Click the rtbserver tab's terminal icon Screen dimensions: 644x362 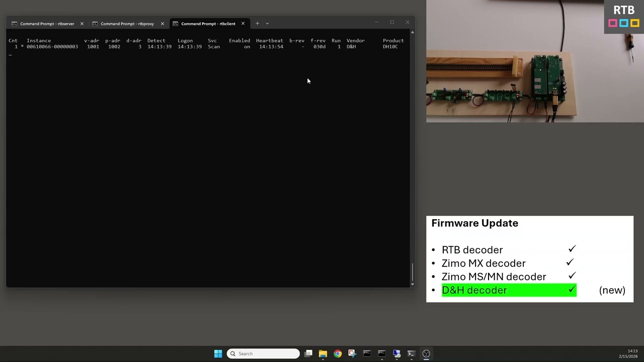click(x=14, y=24)
